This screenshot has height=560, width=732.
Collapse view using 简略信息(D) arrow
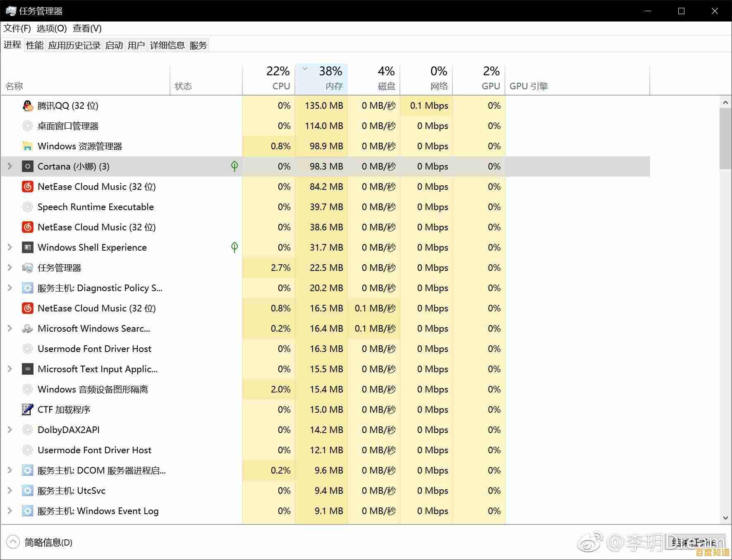(13, 542)
